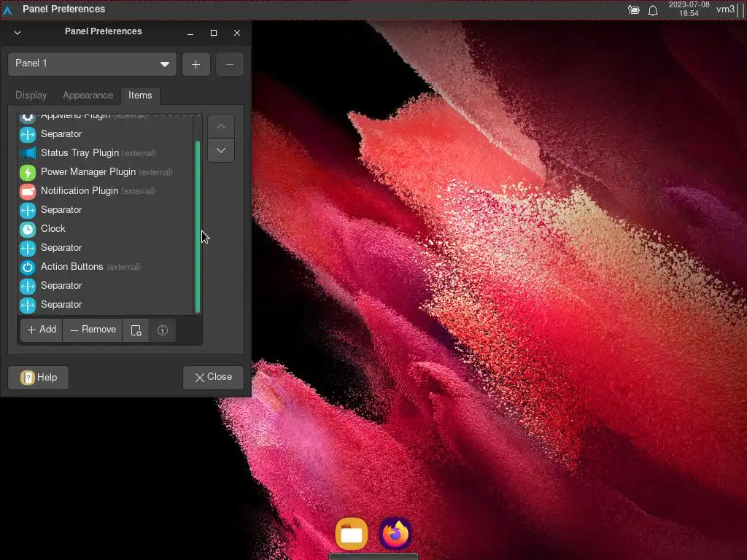Click the items list vertical scrollbar
Image resolution: width=747 pixels, height=560 pixels.
click(197, 227)
